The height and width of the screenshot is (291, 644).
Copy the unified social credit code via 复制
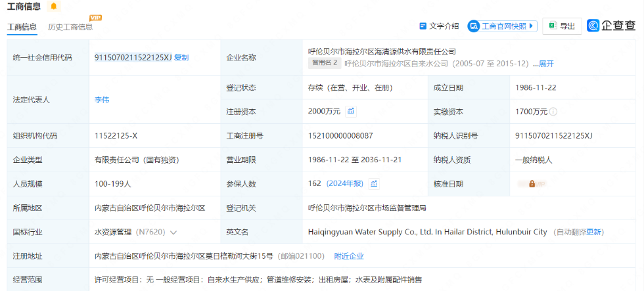(x=181, y=57)
